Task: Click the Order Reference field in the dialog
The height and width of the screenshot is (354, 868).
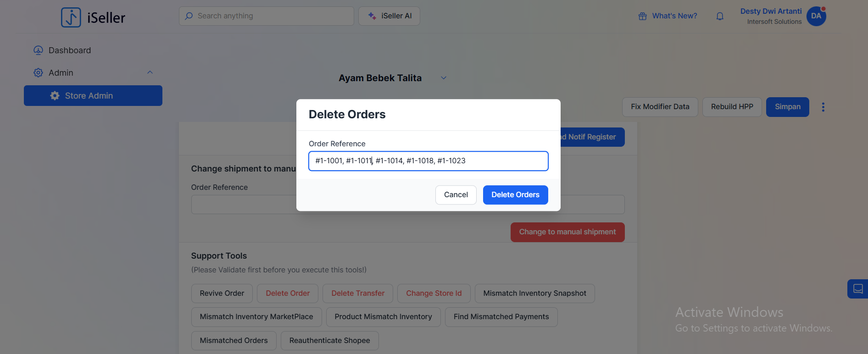Action: point(428,161)
